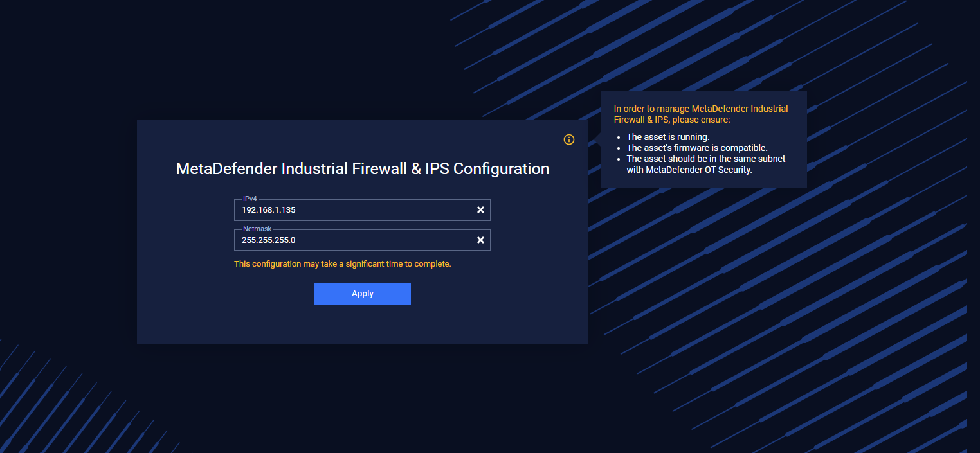
Task: Click the 192.168.1.135 address text
Action: click(269, 210)
